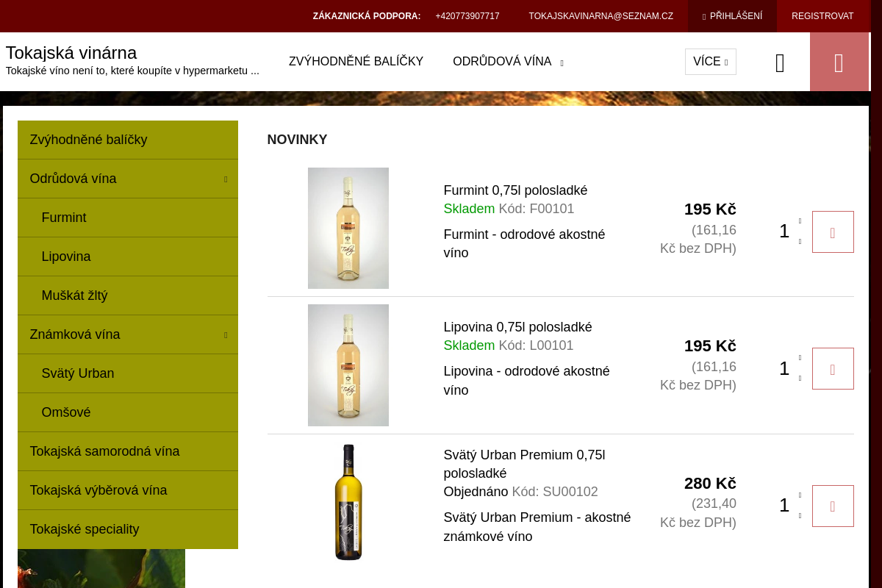Click the Tokajská vinárna site title
This screenshot has width=882, height=588.
pos(71,53)
